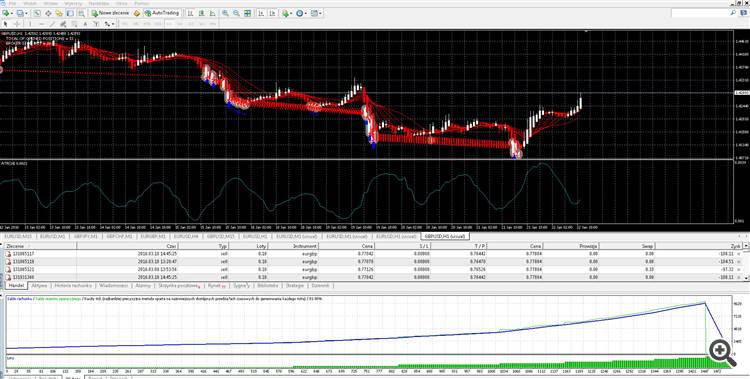
Task: Open the periods clock dropdown
Action: click(x=301, y=13)
